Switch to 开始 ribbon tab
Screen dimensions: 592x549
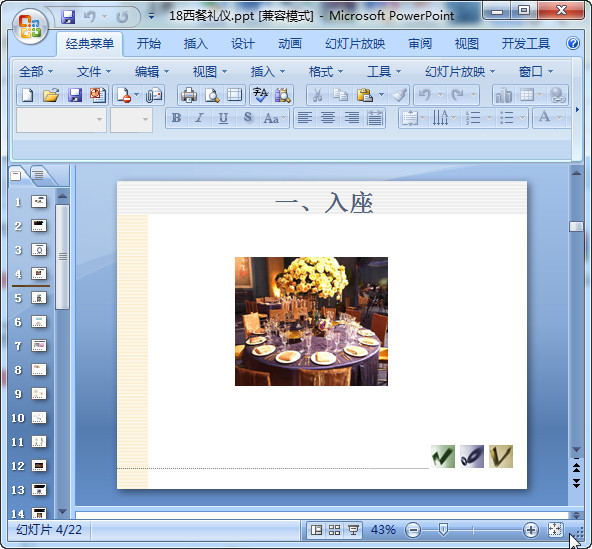(148, 43)
